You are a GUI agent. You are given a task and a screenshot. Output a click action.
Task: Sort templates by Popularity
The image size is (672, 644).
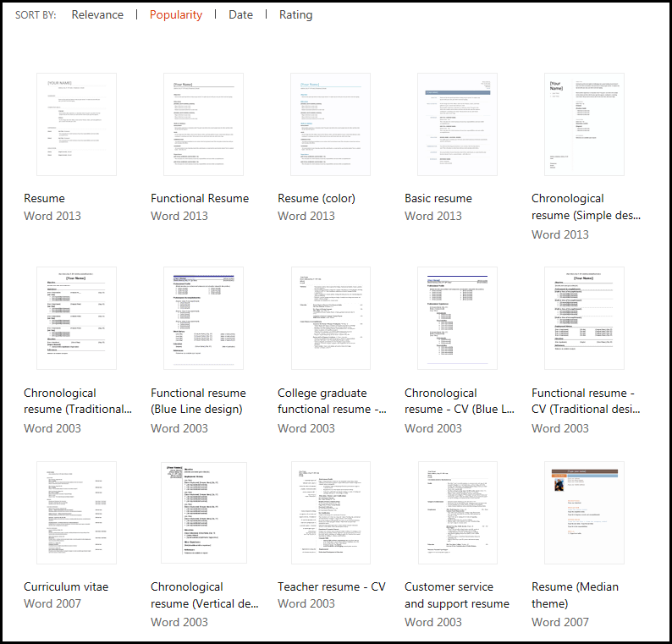176,15
